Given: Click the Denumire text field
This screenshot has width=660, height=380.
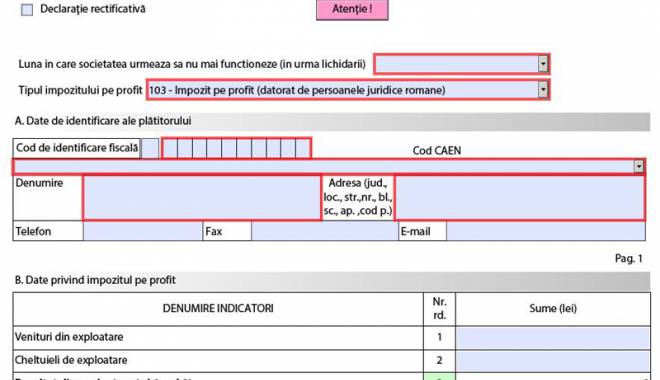Looking at the screenshot, I should point(202,198).
